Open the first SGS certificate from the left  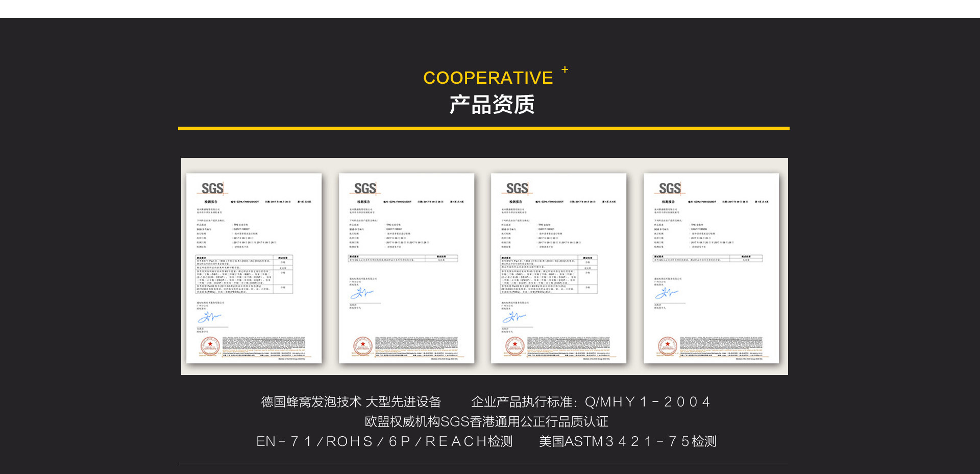point(254,268)
